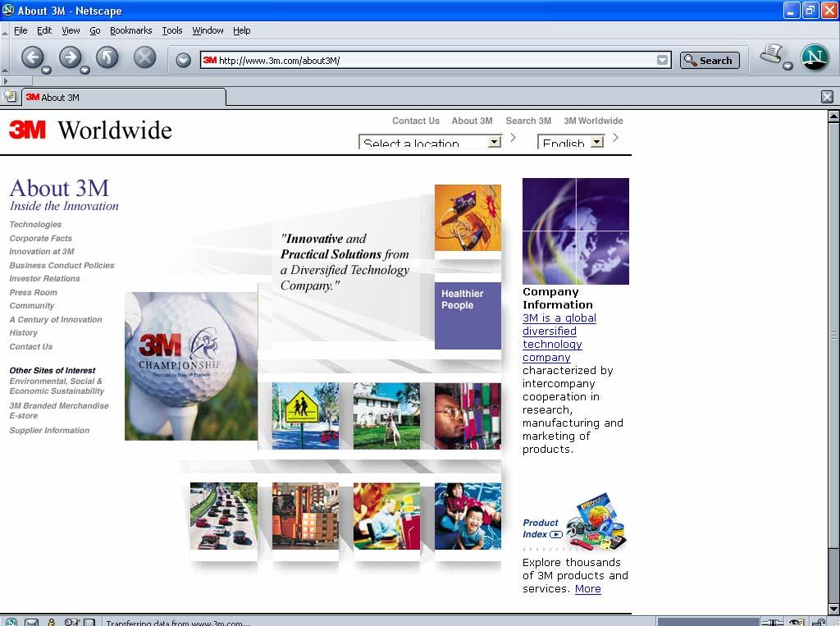Open the Investor Relations sidebar link
The height and width of the screenshot is (626, 840).
(44, 279)
